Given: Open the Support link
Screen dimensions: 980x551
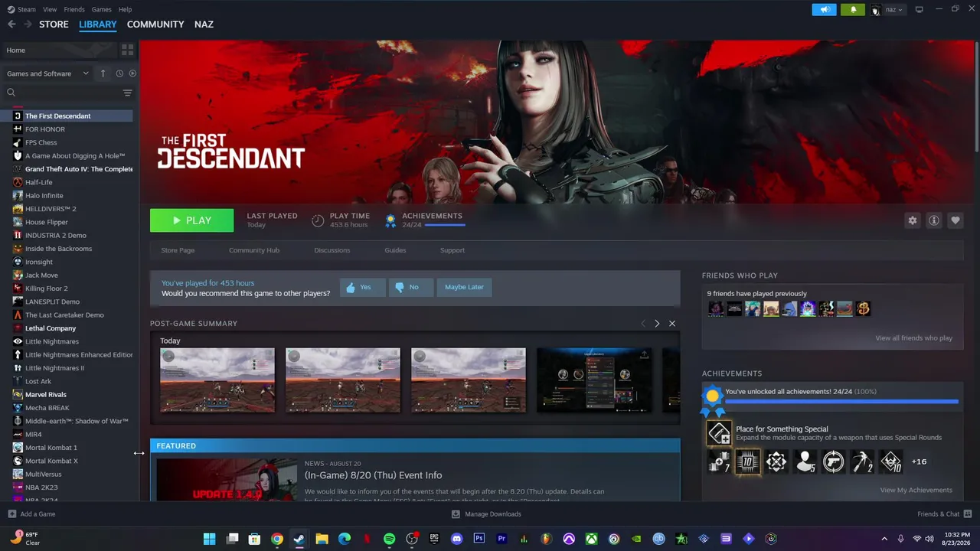Looking at the screenshot, I should 452,250.
